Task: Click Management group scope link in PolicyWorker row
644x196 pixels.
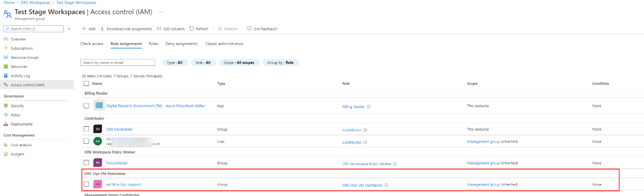Action: coord(483,163)
